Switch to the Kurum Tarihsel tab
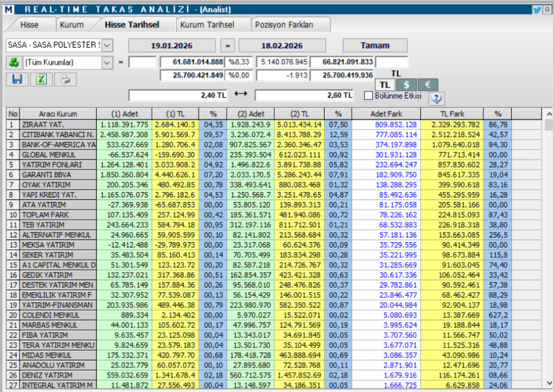This screenshot has height=392, width=554. tap(207, 25)
